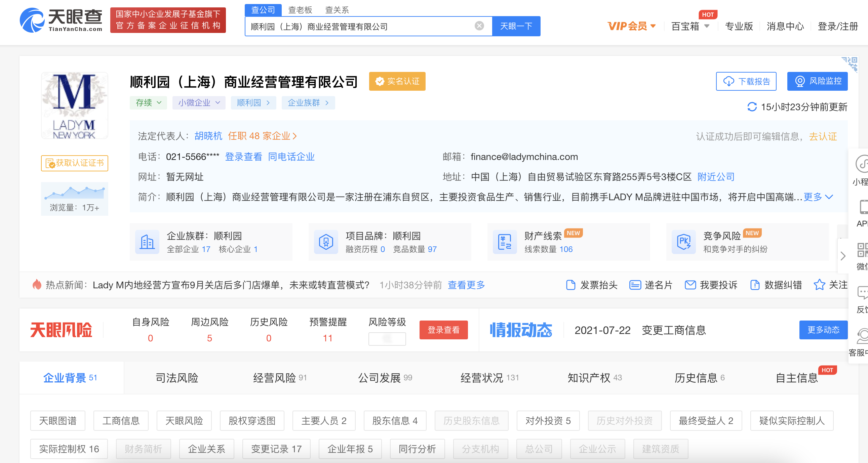Open the 司法风险 tab

tap(176, 377)
